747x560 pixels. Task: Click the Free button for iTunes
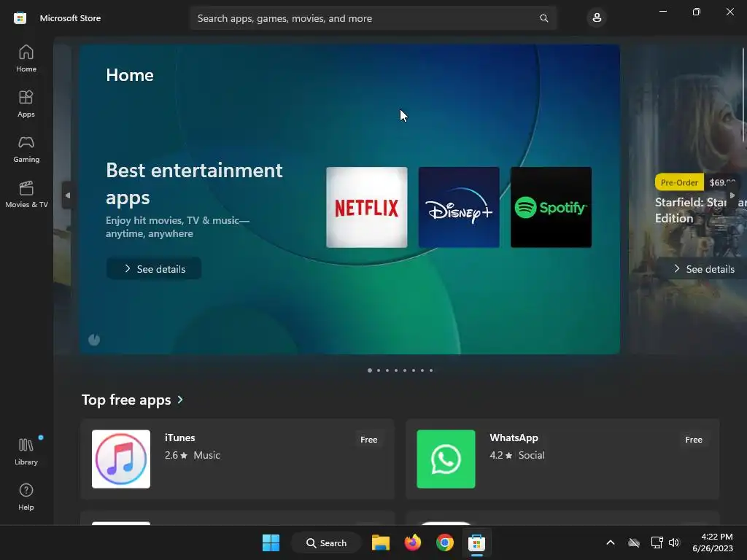pos(368,440)
